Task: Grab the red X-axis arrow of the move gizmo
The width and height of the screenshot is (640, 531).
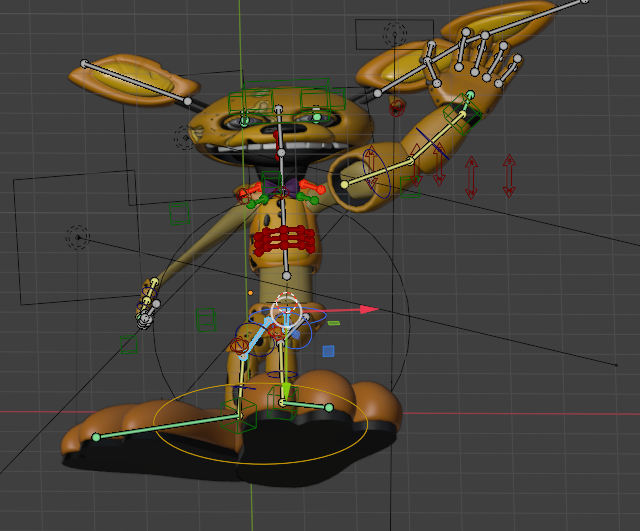Action: (x=370, y=309)
